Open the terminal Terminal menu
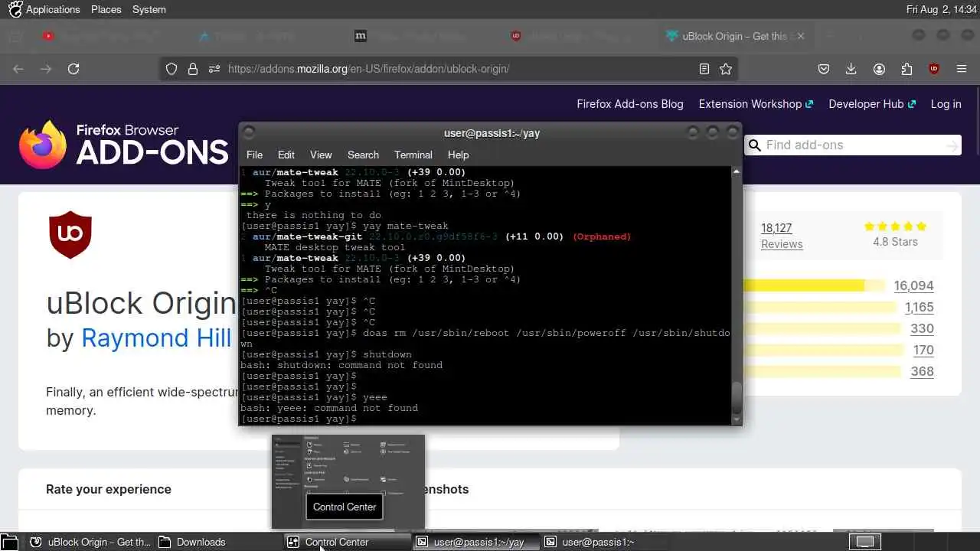 413,155
